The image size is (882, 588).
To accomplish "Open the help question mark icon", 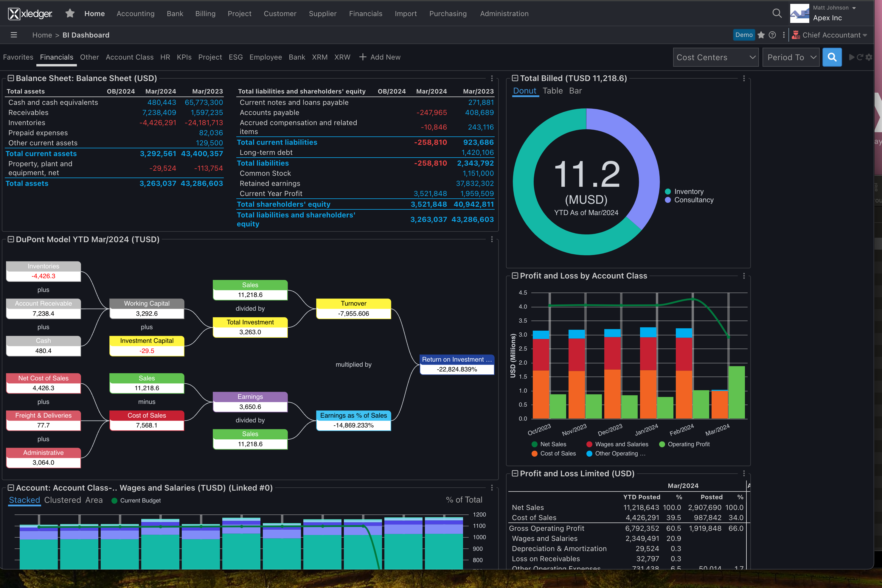I will [772, 35].
